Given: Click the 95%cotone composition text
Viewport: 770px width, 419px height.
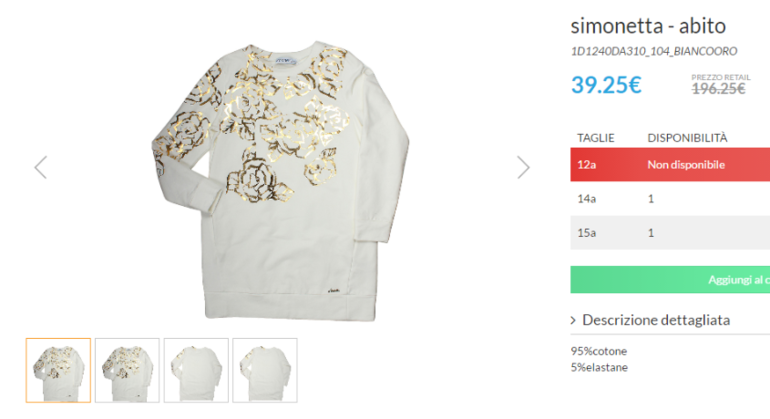Looking at the screenshot, I should click(x=599, y=351).
